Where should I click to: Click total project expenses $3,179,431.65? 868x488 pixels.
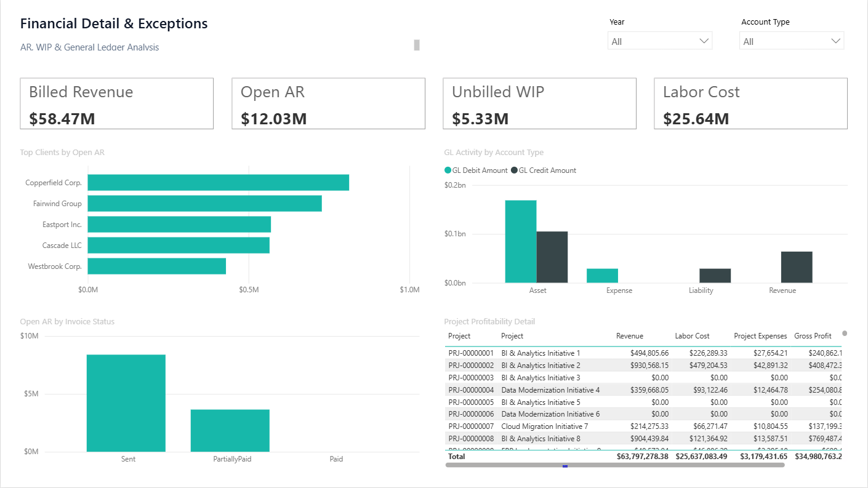pos(764,457)
